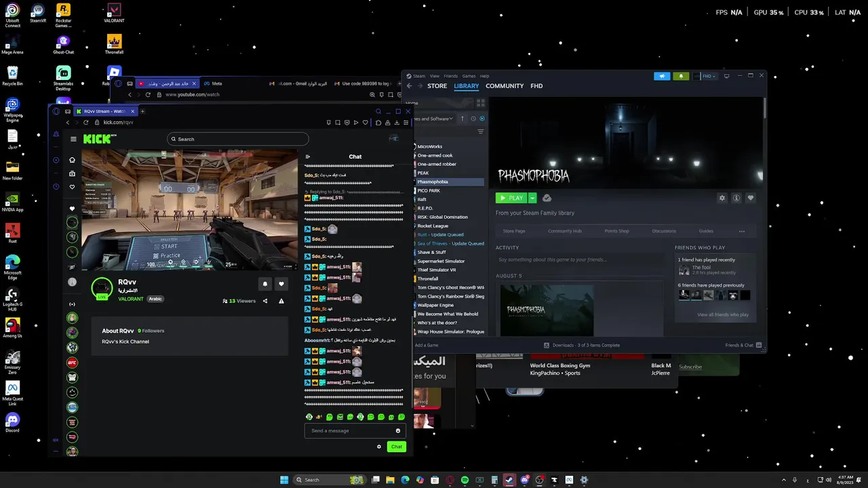Click the KICK logo
The image size is (868, 488).
click(99, 139)
